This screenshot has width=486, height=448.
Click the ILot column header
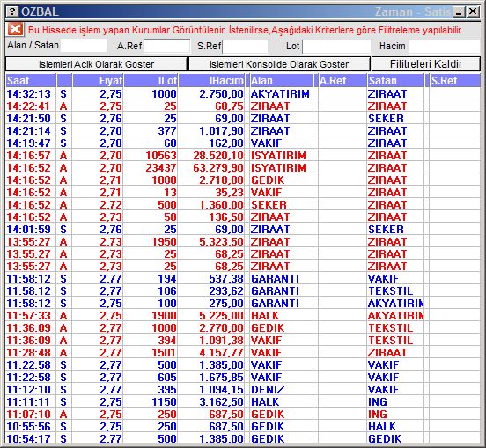click(151, 81)
